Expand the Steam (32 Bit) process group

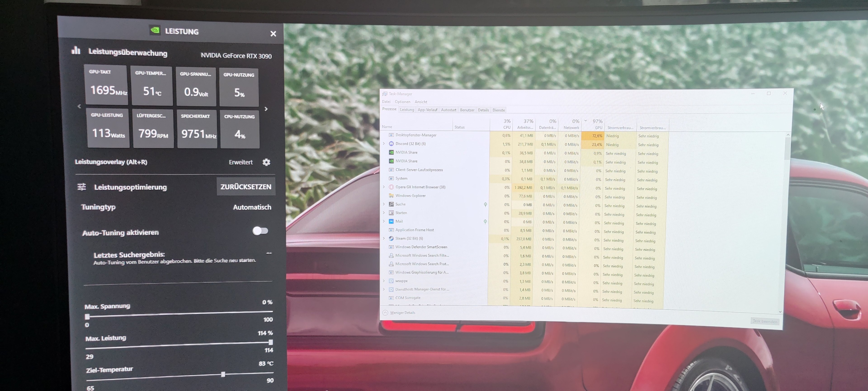point(384,238)
